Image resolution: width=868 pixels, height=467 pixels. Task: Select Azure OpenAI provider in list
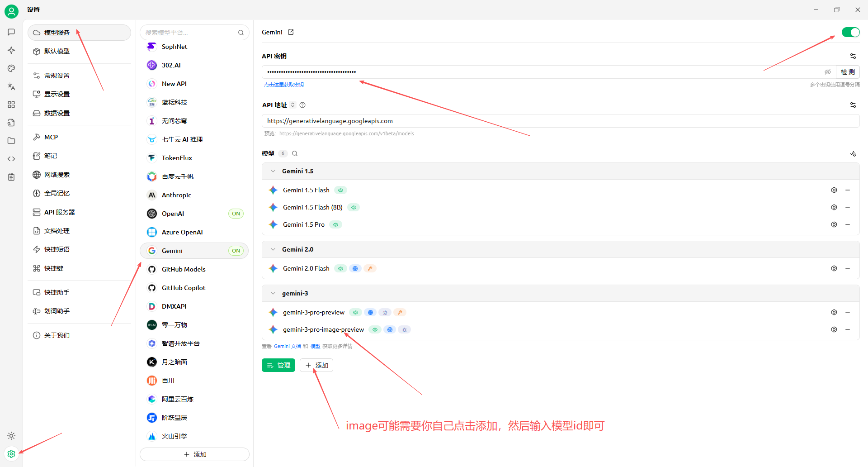click(x=194, y=232)
